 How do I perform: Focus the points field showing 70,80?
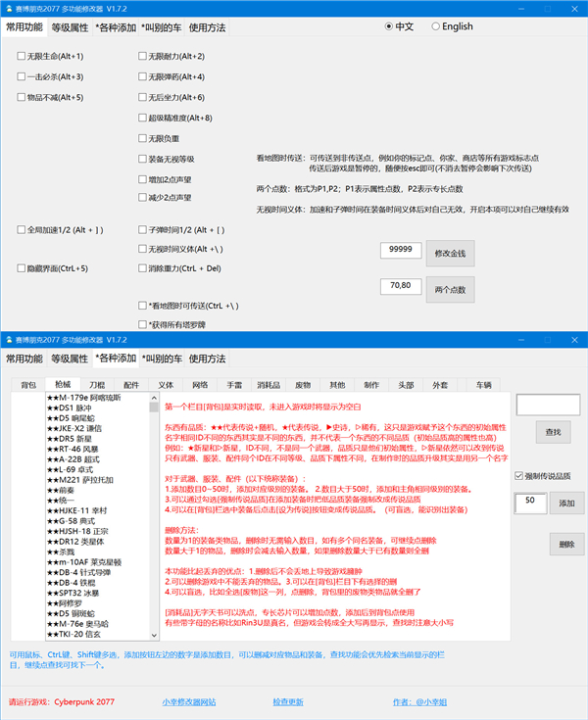click(x=401, y=286)
